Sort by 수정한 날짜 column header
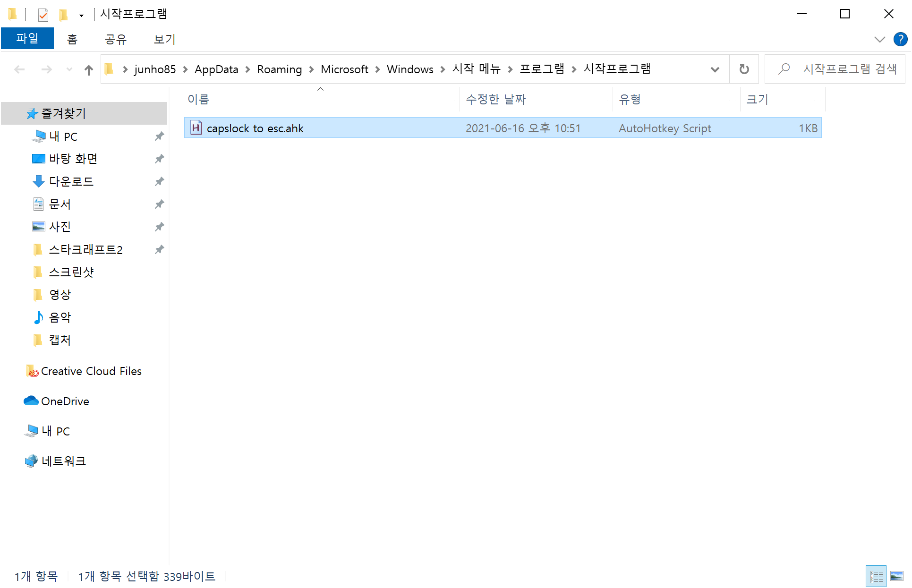The image size is (912, 588). 495,99
